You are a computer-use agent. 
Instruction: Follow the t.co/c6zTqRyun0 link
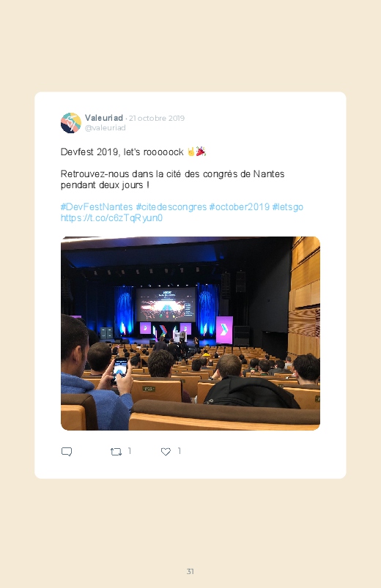111,218
